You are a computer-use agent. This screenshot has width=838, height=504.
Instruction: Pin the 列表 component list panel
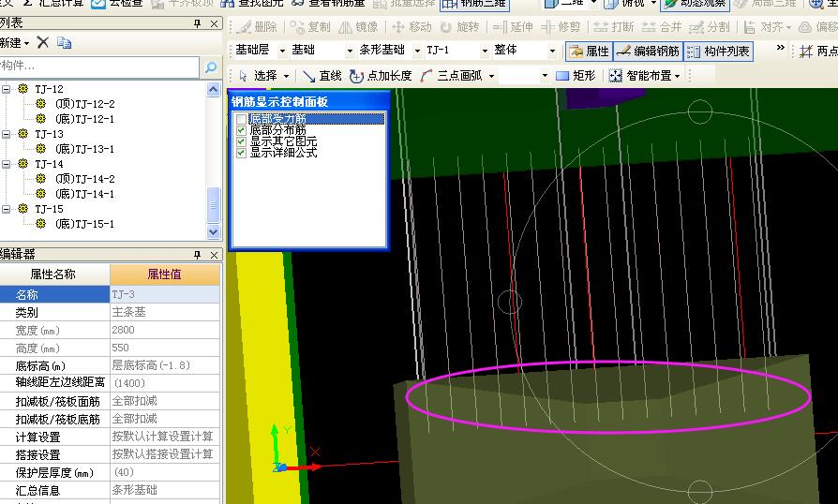point(197,23)
